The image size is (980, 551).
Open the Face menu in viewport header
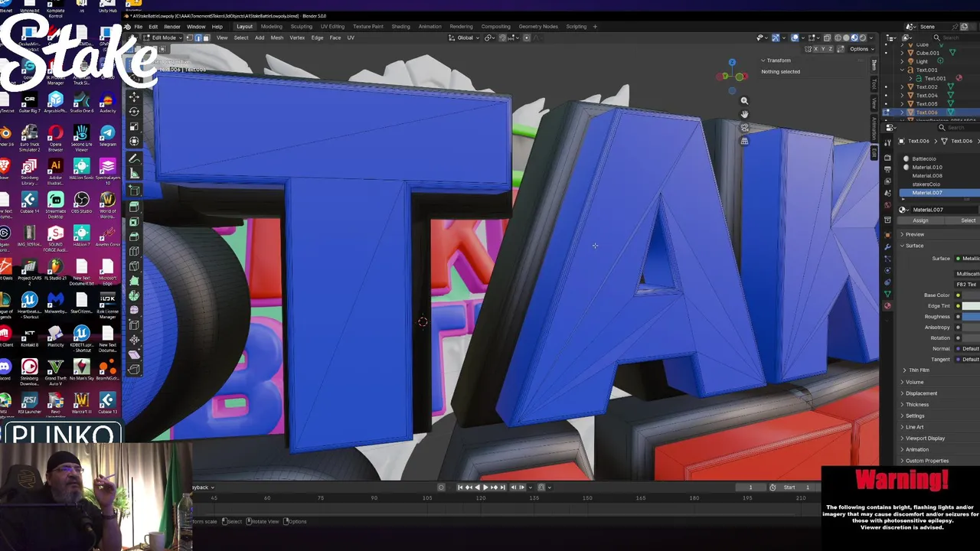click(x=335, y=37)
